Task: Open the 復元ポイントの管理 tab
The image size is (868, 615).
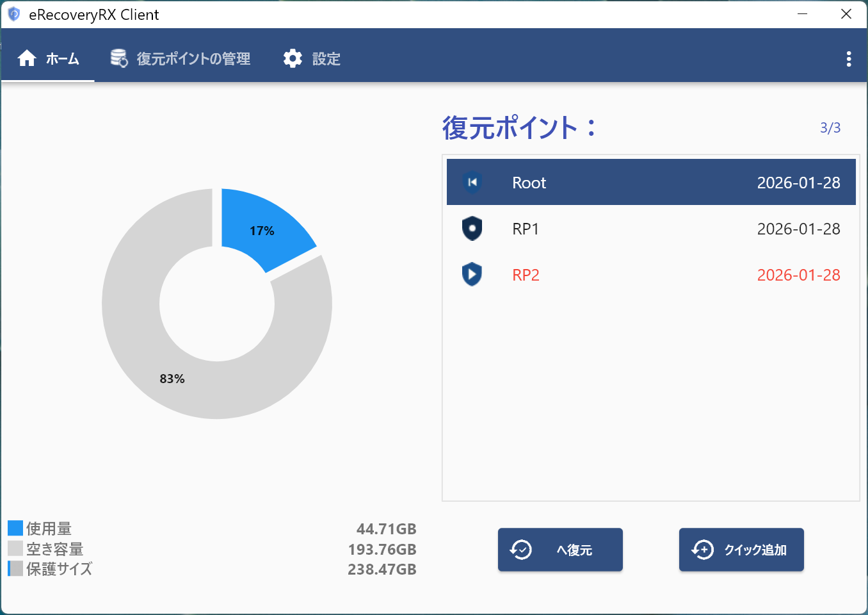Action: pyautogui.click(x=193, y=59)
